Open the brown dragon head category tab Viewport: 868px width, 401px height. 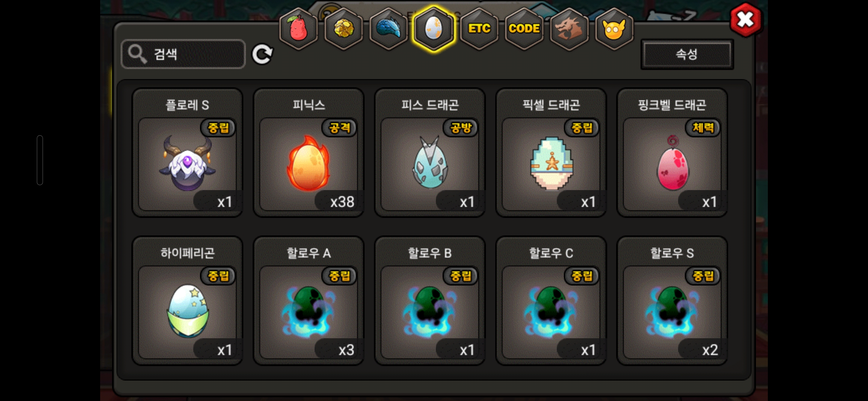pyautogui.click(x=569, y=29)
